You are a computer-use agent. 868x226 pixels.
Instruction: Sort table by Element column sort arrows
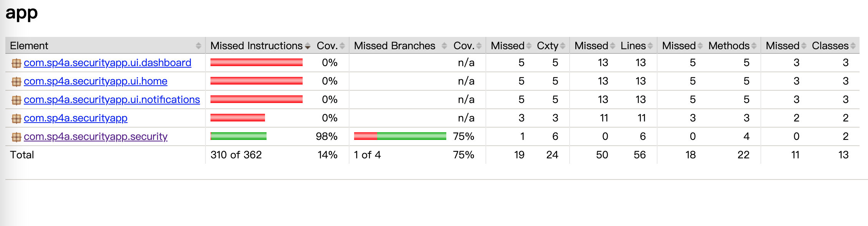point(198,46)
